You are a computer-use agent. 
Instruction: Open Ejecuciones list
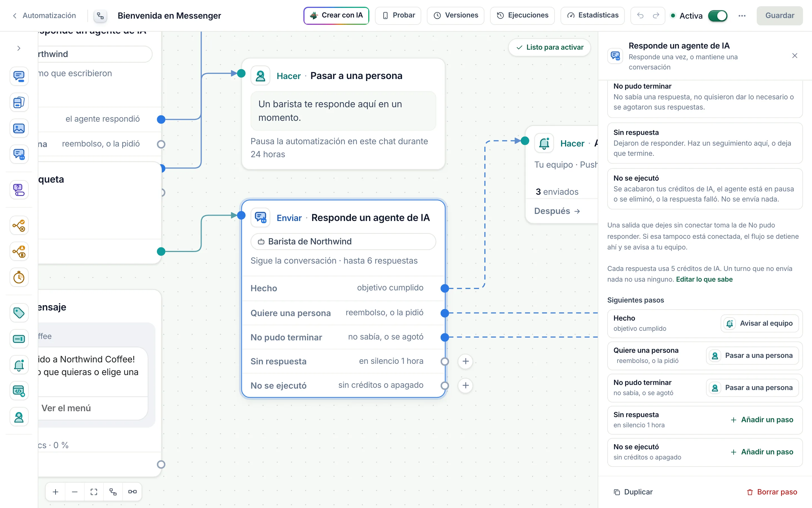522,16
